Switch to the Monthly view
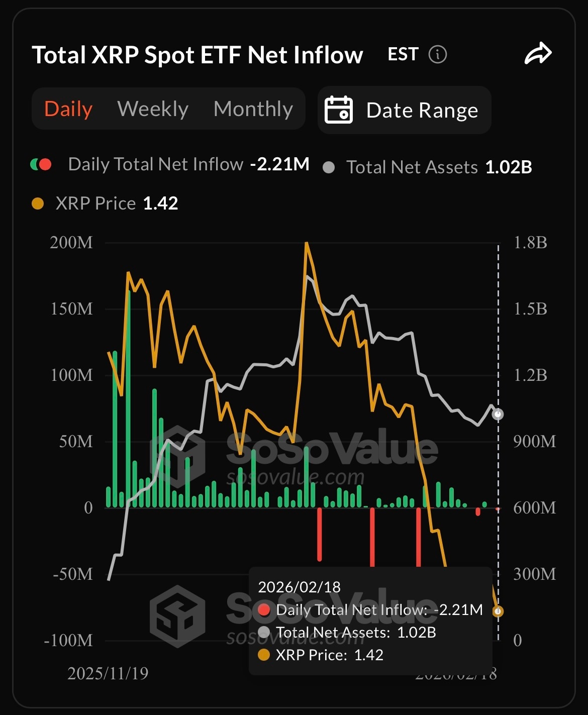The width and height of the screenshot is (588, 715). [253, 109]
